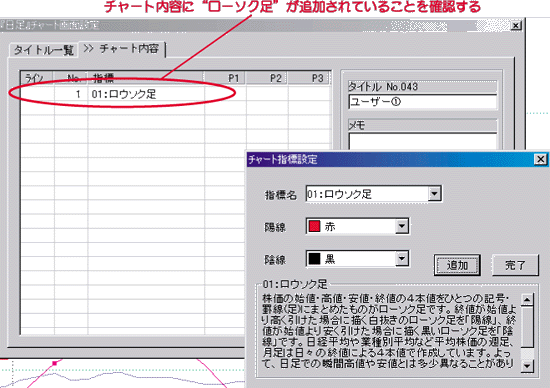Click the description scrollbar down arrow
Image resolution: width=550 pixels, height=388 pixels.
[x=527, y=366]
